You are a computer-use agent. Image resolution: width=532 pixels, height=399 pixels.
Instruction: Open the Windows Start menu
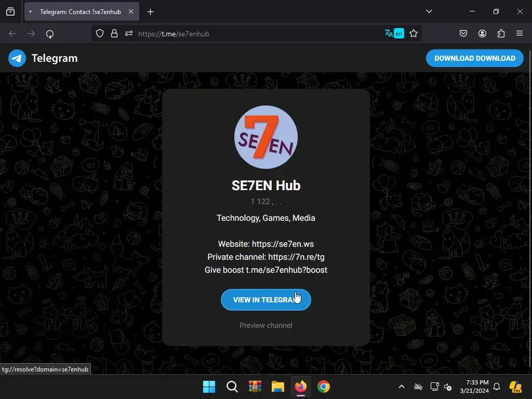pyautogui.click(x=209, y=387)
